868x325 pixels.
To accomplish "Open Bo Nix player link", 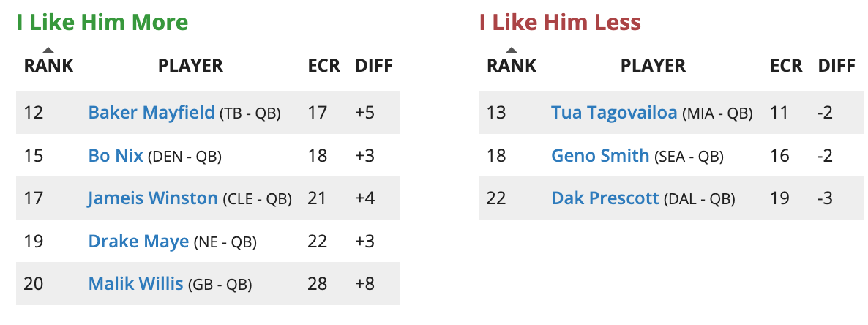I will pos(116,156).
